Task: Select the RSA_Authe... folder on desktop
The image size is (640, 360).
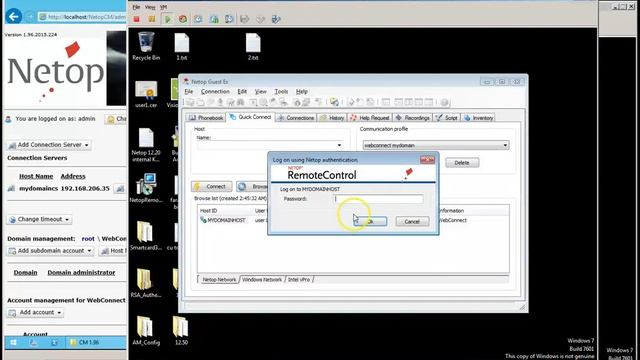Action: 146,283
